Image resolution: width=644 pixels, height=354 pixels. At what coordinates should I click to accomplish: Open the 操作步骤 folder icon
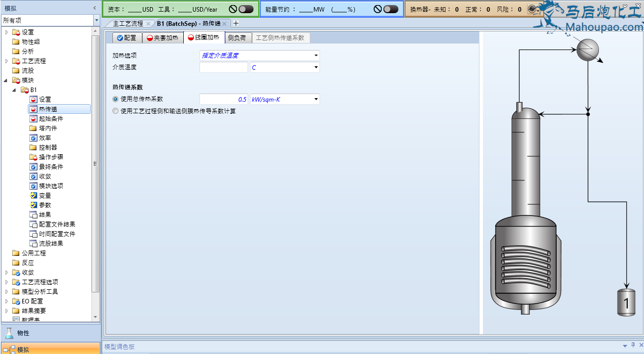pyautogui.click(x=33, y=157)
